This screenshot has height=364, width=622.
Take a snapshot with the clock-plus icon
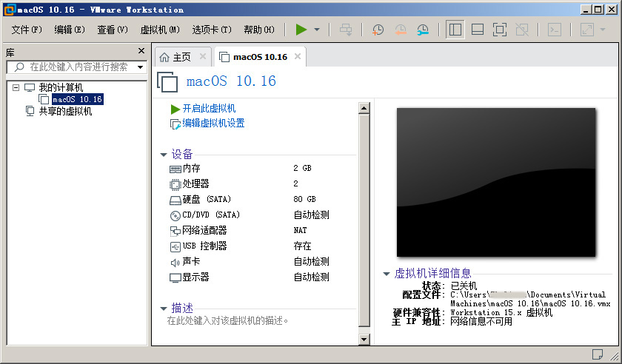click(x=378, y=30)
